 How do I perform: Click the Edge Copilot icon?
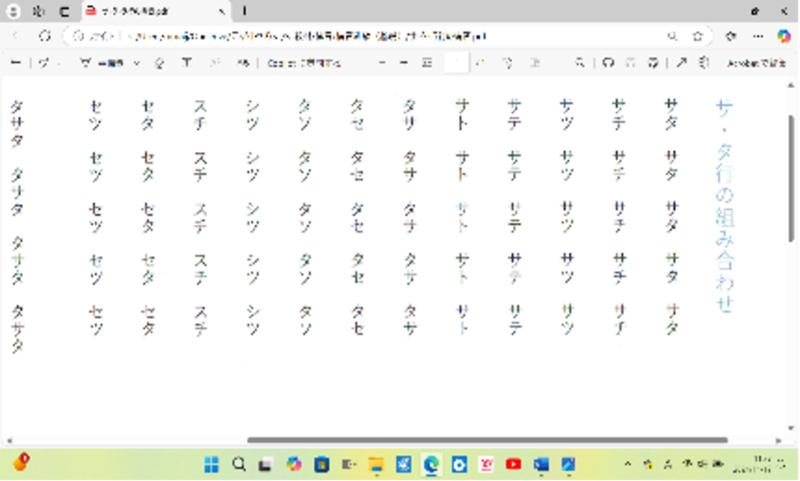pyautogui.click(x=784, y=35)
